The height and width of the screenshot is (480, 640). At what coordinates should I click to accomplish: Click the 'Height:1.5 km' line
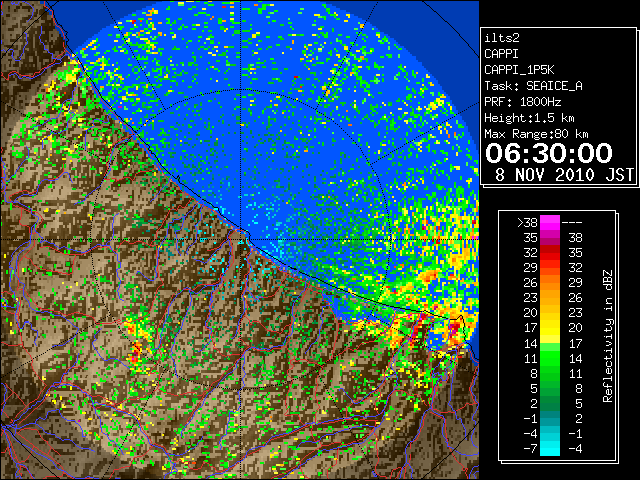(529, 118)
